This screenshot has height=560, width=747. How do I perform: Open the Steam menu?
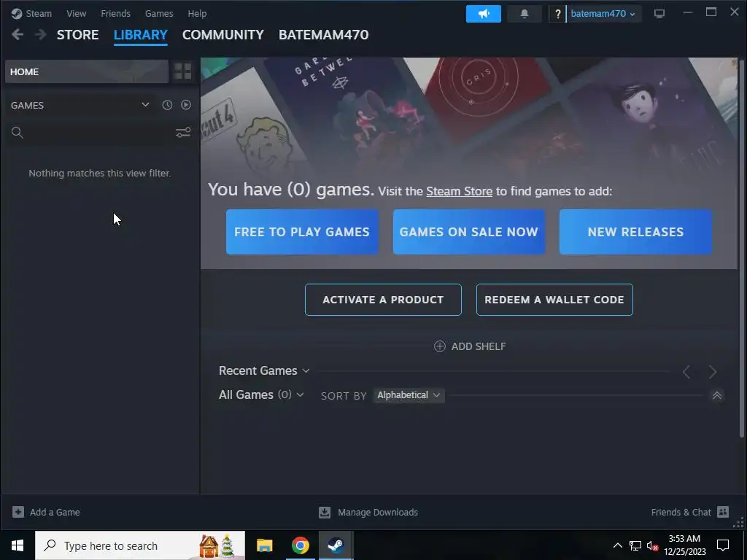[39, 14]
